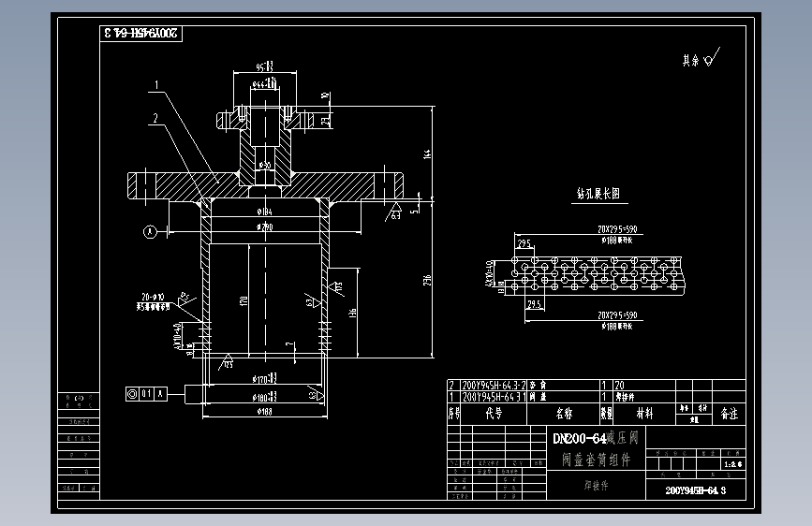The width and height of the screenshot is (812, 526).
Task: Select the φ280 diameter dimension
Action: (x=265, y=226)
